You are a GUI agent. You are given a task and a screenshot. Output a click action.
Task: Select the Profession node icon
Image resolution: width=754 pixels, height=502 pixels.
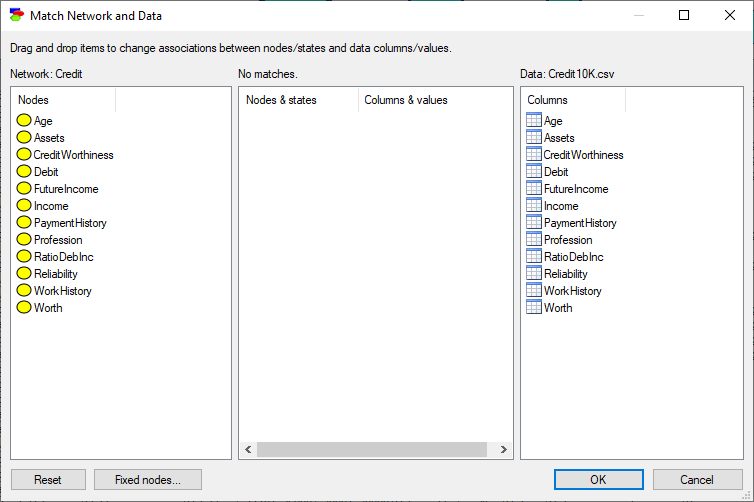pyautogui.click(x=24, y=239)
